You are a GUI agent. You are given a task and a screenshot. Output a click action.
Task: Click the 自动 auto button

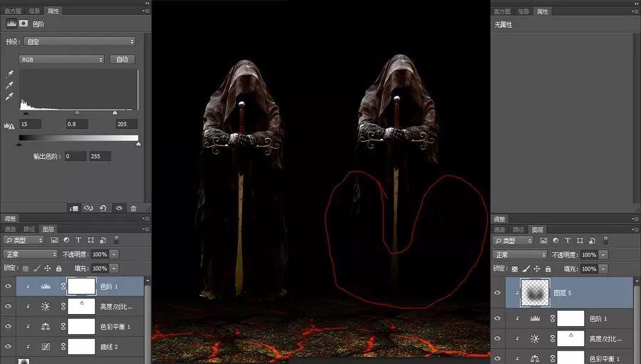click(123, 59)
